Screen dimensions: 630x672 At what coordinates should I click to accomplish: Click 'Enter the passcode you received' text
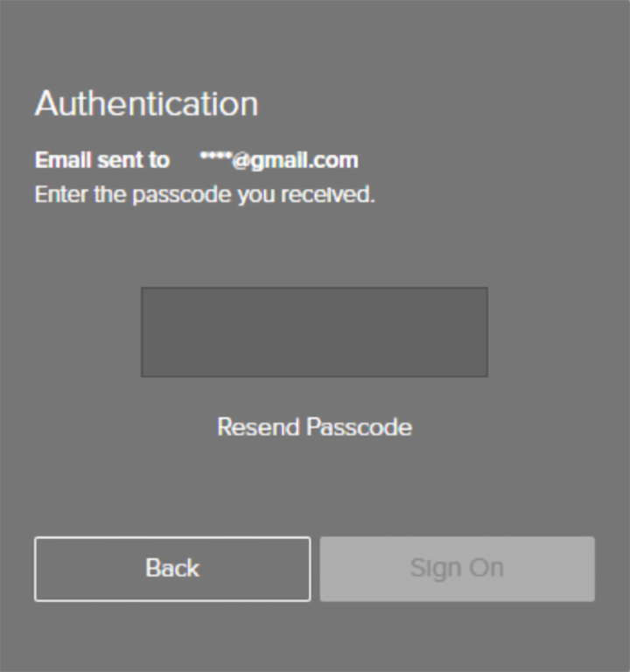205,194
